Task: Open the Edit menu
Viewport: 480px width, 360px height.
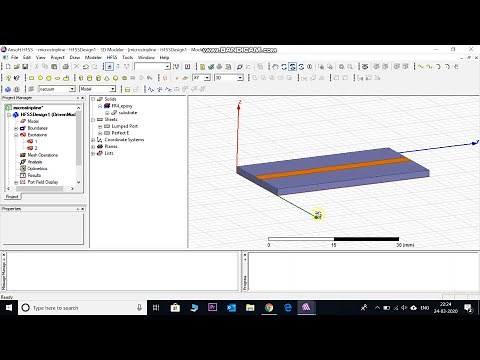Action: pyautogui.click(x=27, y=58)
